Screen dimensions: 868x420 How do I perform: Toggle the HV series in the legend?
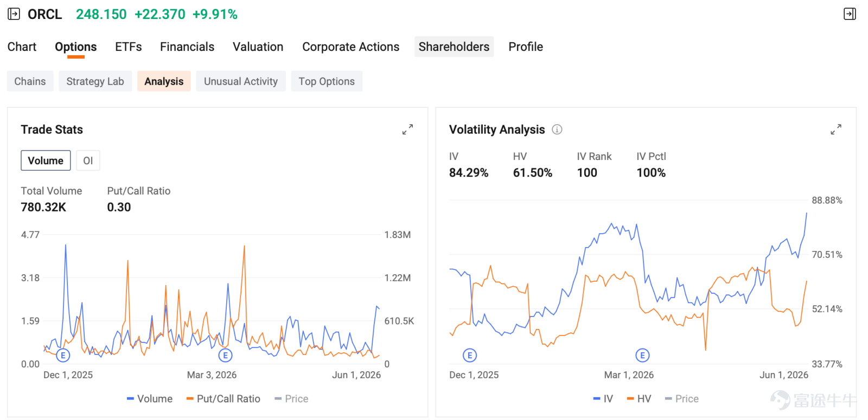pyautogui.click(x=639, y=399)
